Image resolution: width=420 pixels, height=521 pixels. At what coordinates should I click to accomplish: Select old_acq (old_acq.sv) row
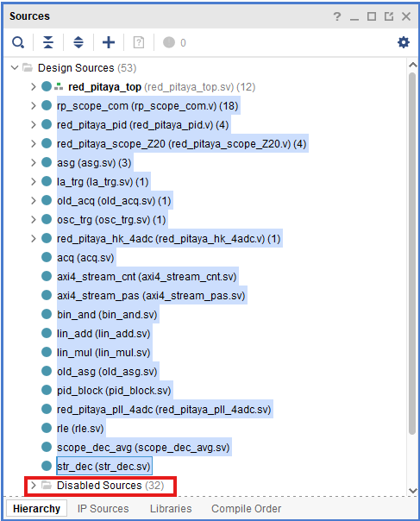pos(115,200)
